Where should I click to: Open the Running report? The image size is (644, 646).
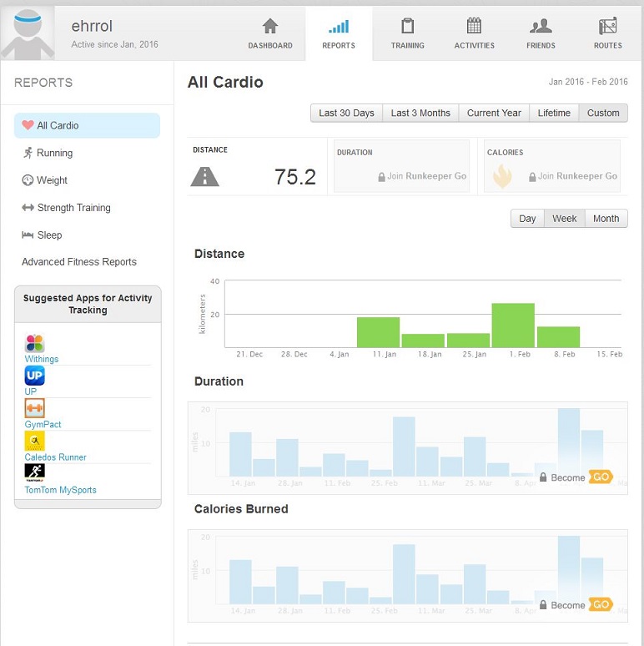[x=54, y=153]
